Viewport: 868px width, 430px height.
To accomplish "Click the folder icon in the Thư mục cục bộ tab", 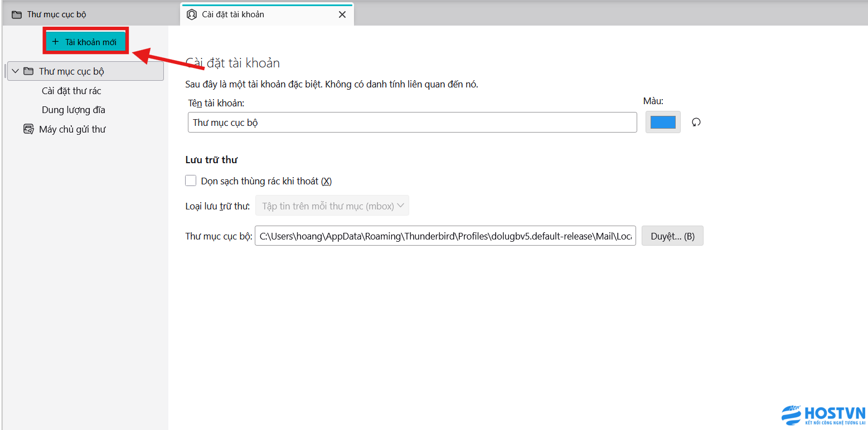I will (17, 14).
